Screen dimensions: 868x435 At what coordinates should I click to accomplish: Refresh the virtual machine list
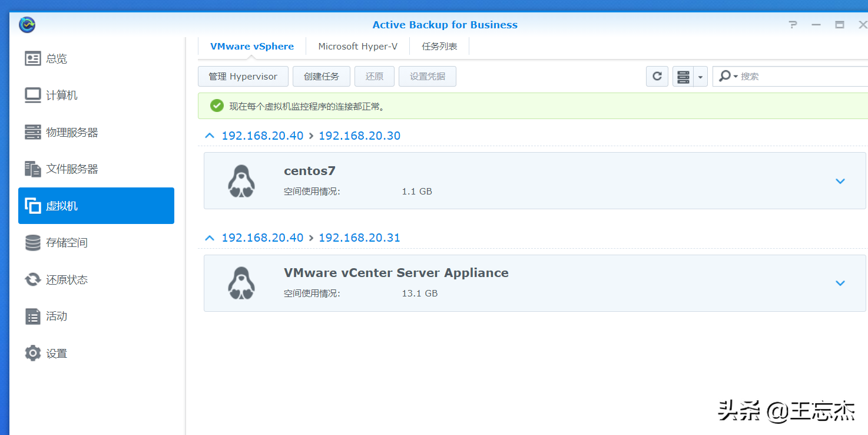point(657,77)
